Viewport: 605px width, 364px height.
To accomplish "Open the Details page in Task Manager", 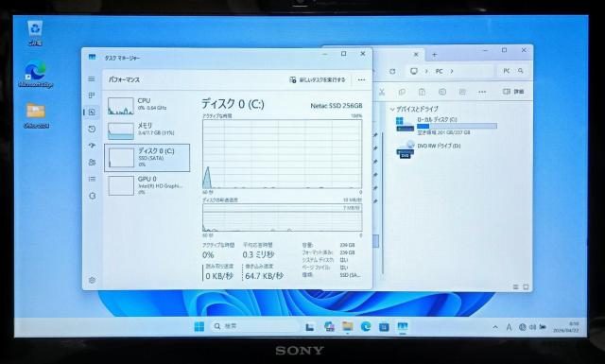I will point(92,179).
